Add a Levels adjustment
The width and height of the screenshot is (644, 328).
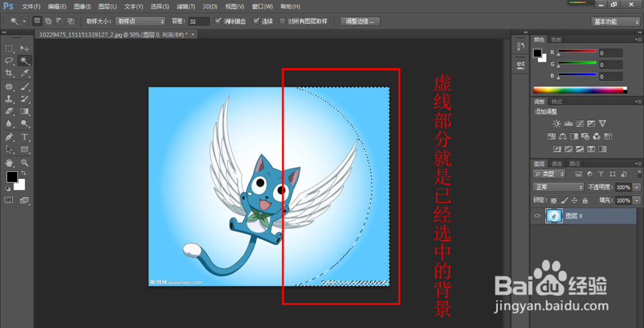tap(569, 123)
